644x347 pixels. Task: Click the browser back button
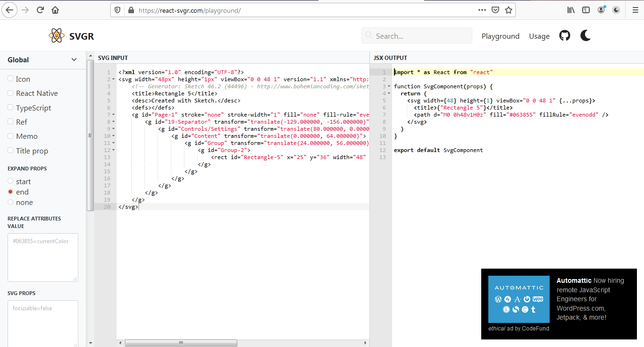pos(9,9)
